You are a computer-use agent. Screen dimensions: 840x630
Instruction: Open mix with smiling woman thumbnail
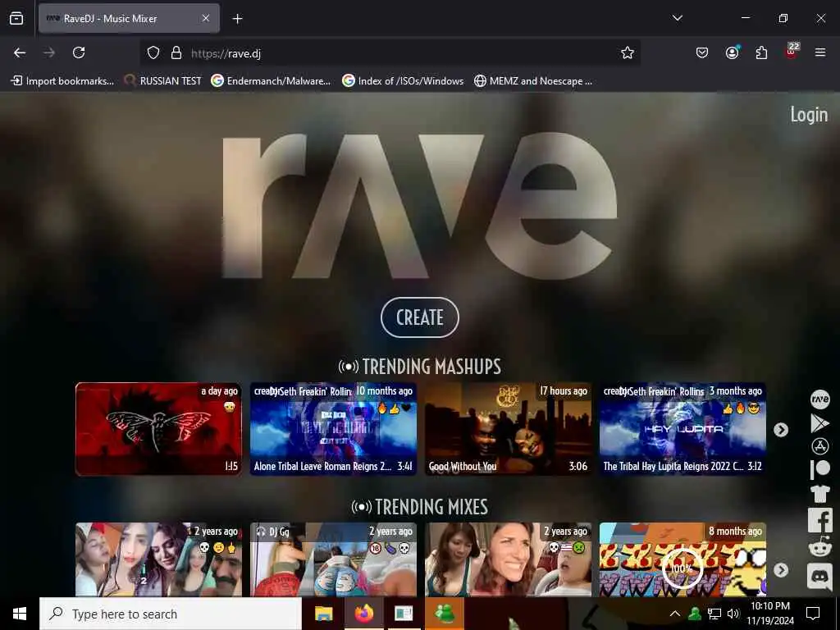pyautogui.click(x=508, y=559)
